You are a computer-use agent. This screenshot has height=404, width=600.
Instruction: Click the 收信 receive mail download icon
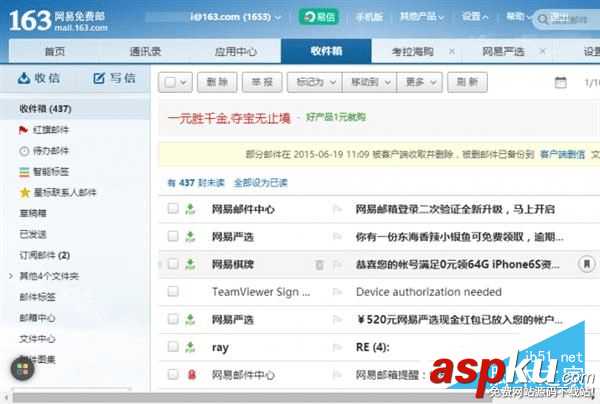(x=24, y=78)
